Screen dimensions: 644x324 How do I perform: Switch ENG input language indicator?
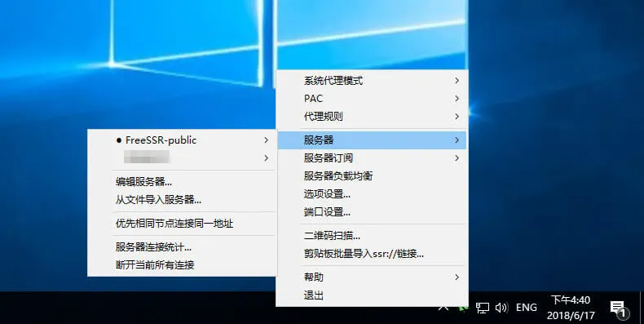526,308
